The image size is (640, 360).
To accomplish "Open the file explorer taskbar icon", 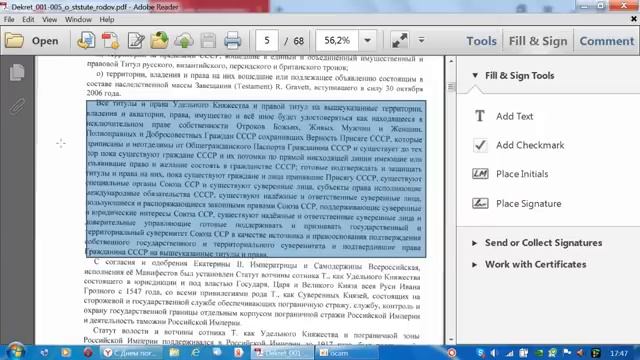I will (x=174, y=353).
